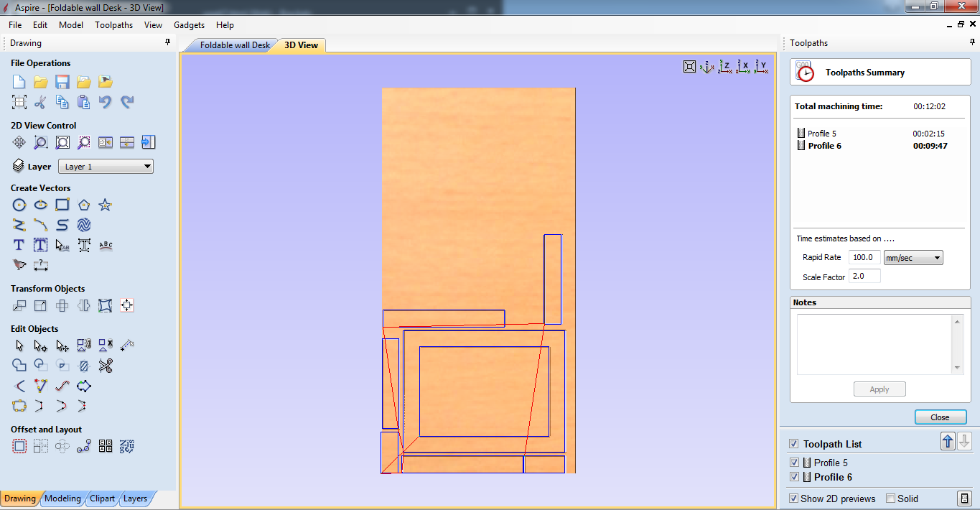980x510 pixels.
Task: Open the Model menu
Action: pos(71,24)
